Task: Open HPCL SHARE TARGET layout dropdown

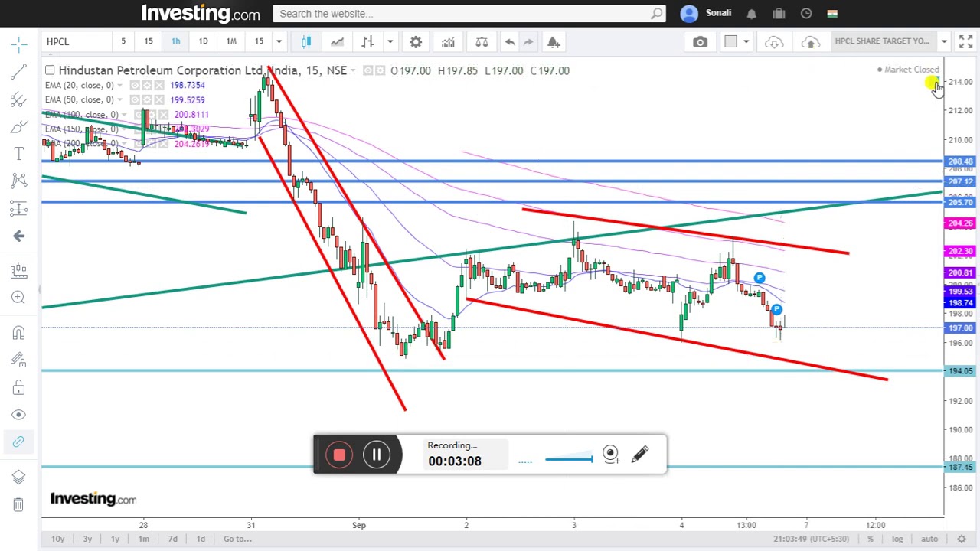Action: point(944,41)
